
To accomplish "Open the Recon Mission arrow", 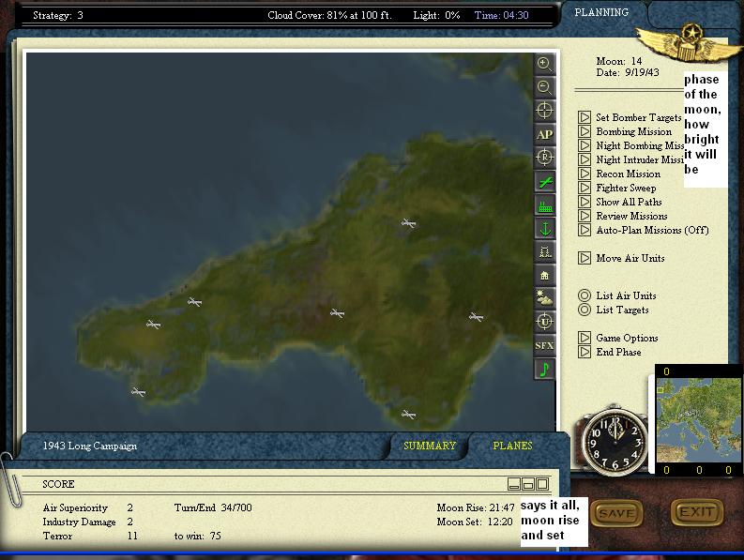I will pyautogui.click(x=585, y=174).
